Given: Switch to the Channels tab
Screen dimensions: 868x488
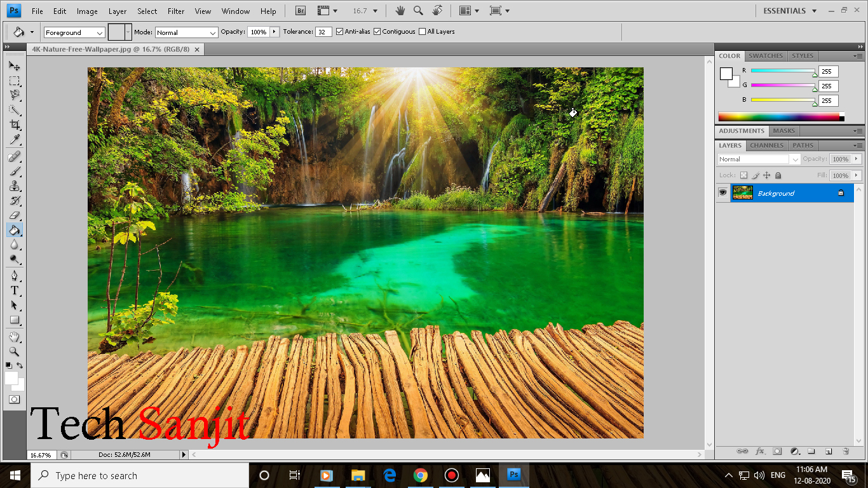Looking at the screenshot, I should (766, 145).
